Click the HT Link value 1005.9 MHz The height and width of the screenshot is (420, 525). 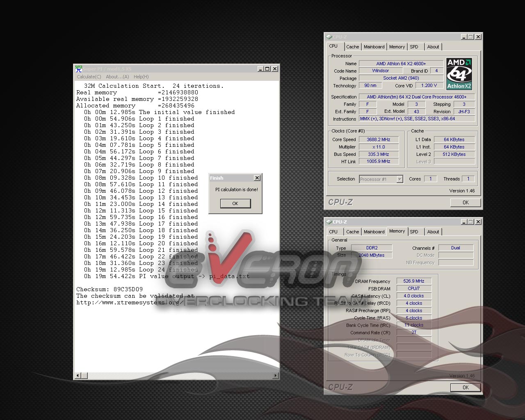click(x=378, y=161)
